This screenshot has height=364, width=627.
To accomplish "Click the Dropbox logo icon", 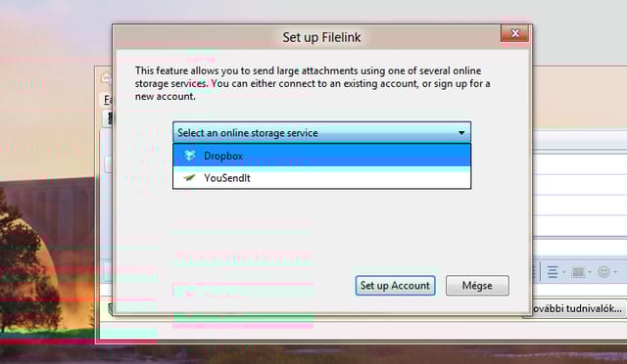I will click(189, 155).
